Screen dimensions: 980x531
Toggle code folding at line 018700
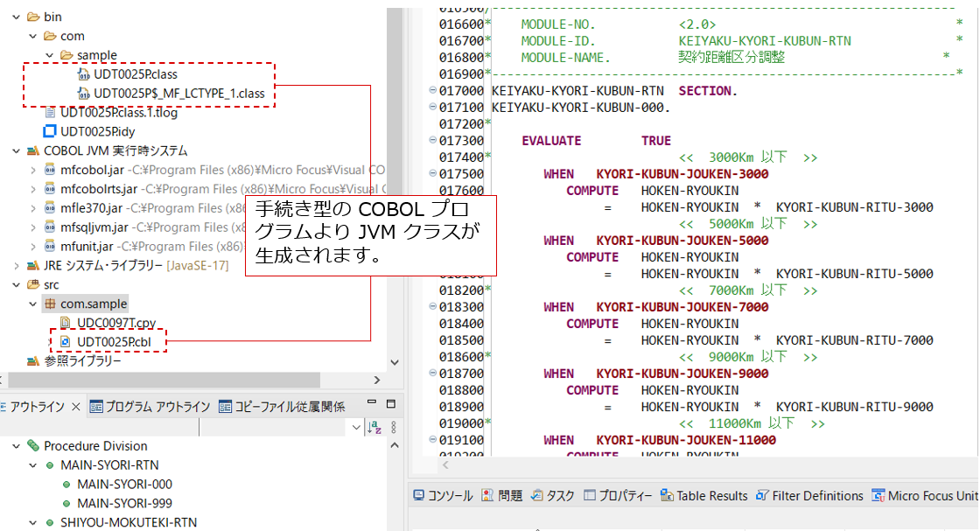(x=432, y=373)
